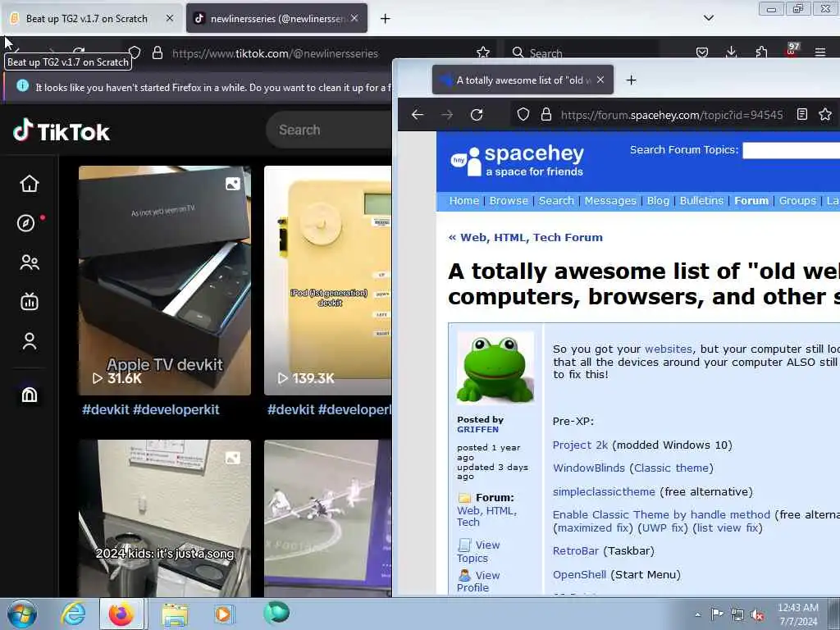840x630 pixels.
Task: Show hidden tray icons arrow
Action: coord(697,614)
